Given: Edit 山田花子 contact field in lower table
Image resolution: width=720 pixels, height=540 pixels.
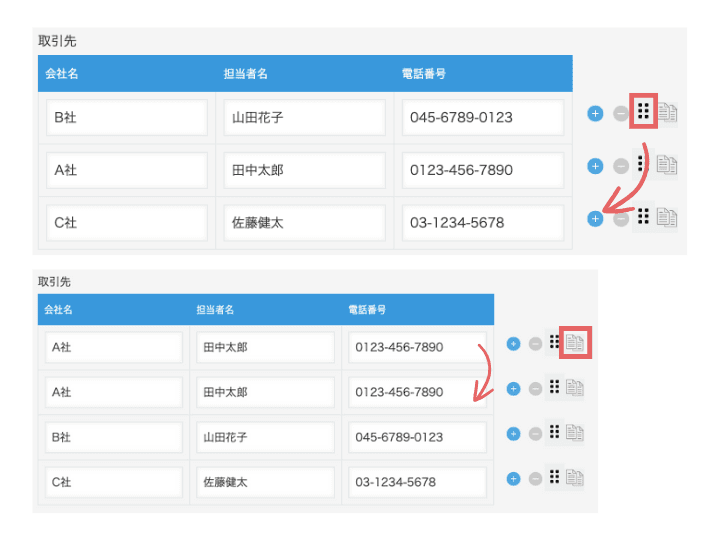Looking at the screenshot, I should click(265, 437).
